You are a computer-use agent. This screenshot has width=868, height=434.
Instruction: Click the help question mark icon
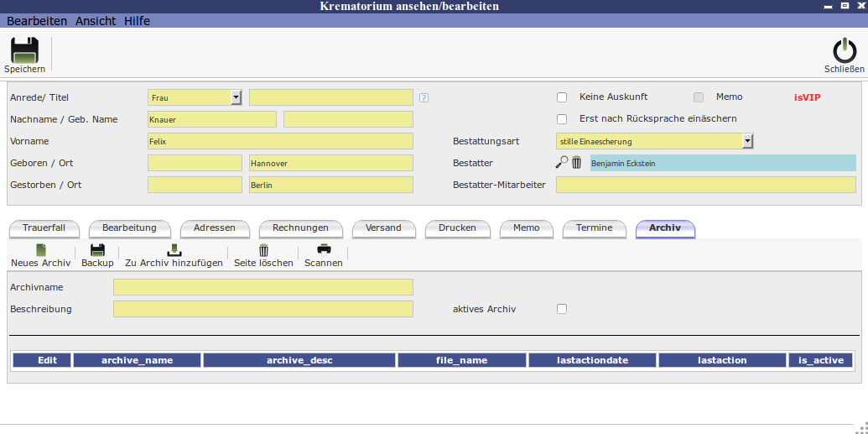pos(424,97)
